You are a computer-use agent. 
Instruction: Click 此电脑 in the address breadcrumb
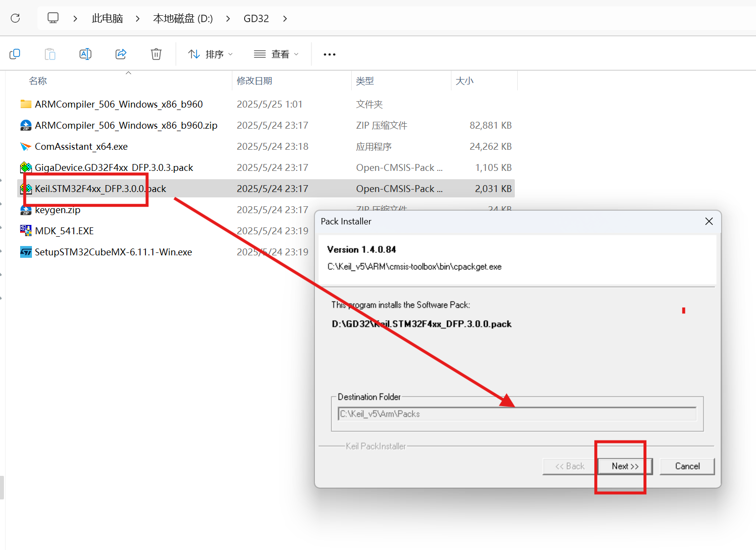(x=107, y=19)
